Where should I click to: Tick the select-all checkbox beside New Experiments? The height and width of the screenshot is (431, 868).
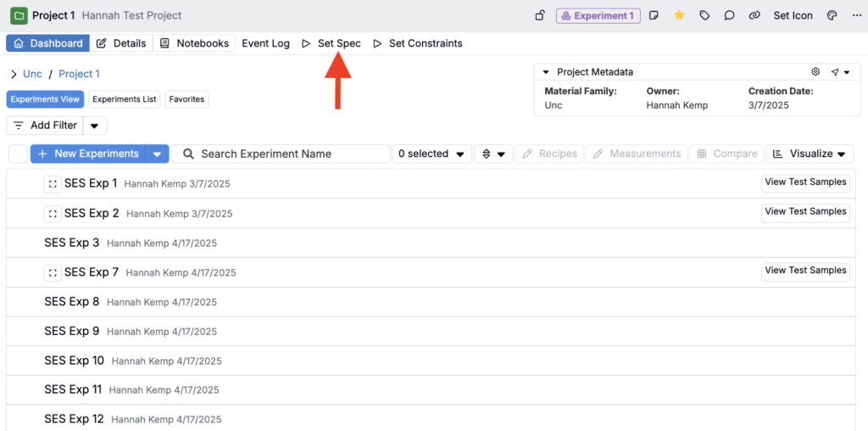pyautogui.click(x=18, y=154)
